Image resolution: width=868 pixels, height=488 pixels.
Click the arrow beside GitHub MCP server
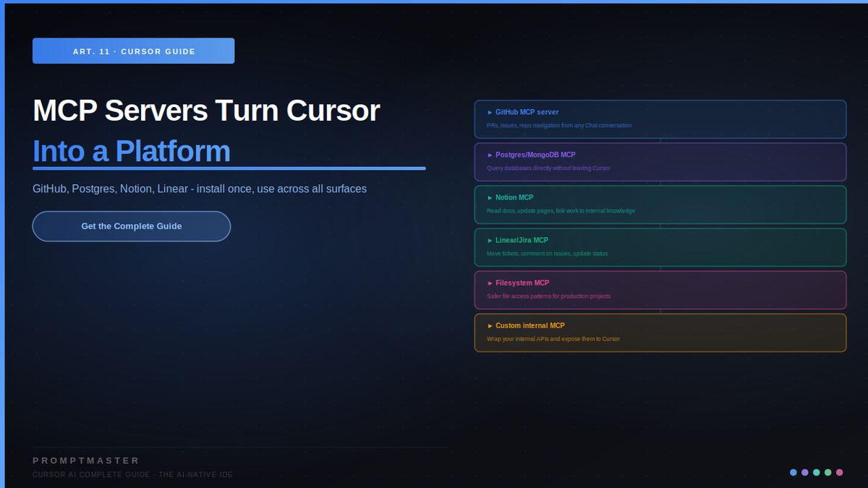[490, 112]
